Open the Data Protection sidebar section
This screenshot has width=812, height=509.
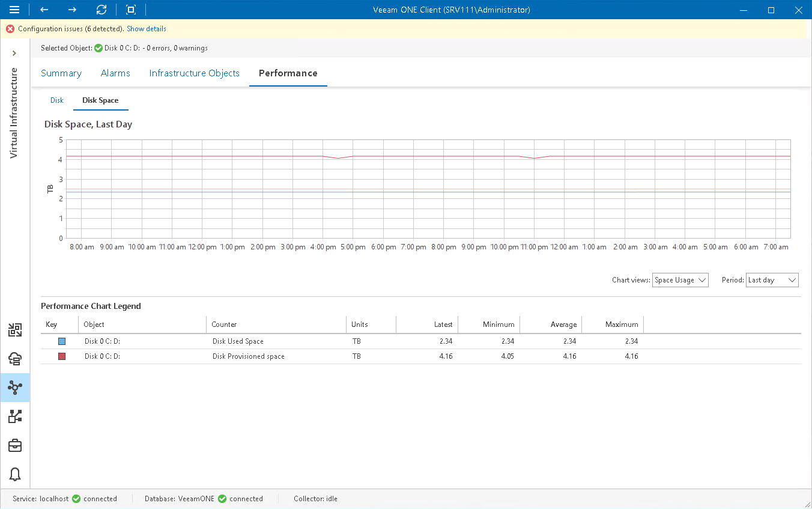(x=15, y=329)
